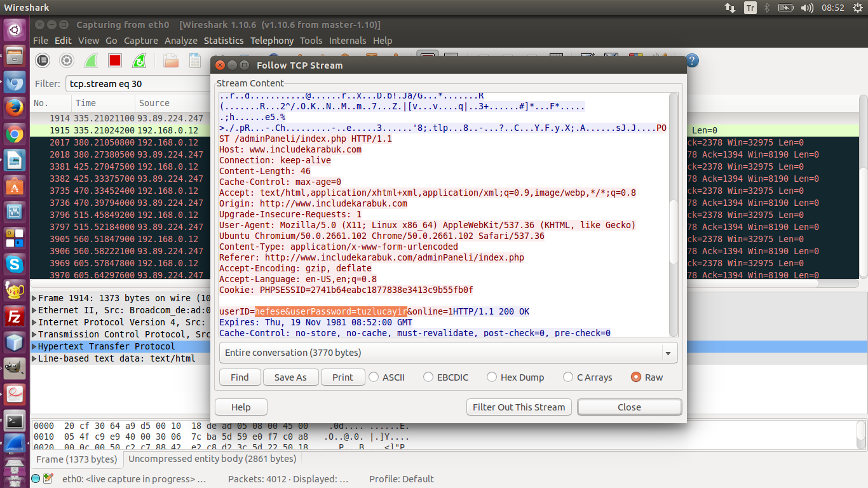Open Chromium browser in the launcher
868x488 pixels.
click(15, 83)
